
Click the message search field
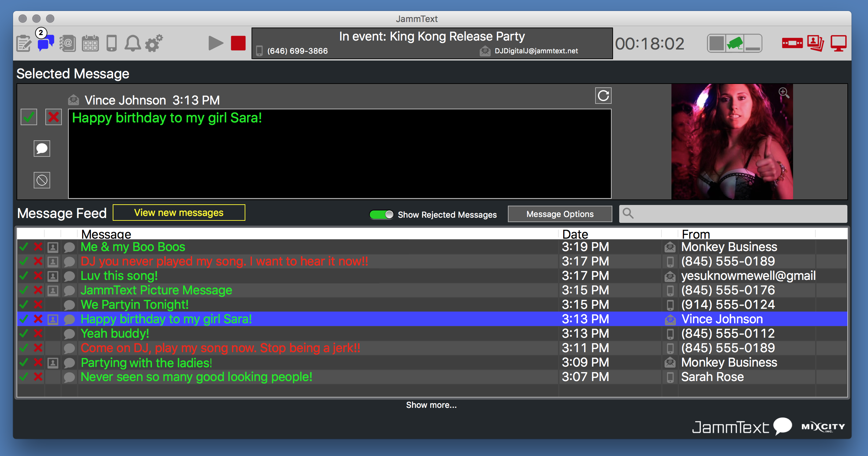click(x=733, y=214)
